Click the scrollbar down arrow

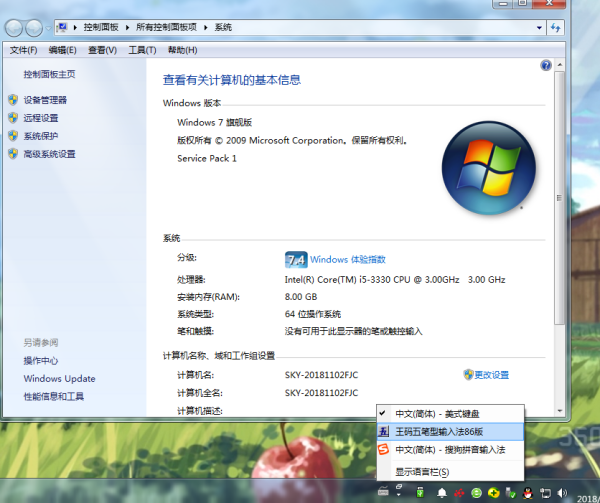(560, 411)
